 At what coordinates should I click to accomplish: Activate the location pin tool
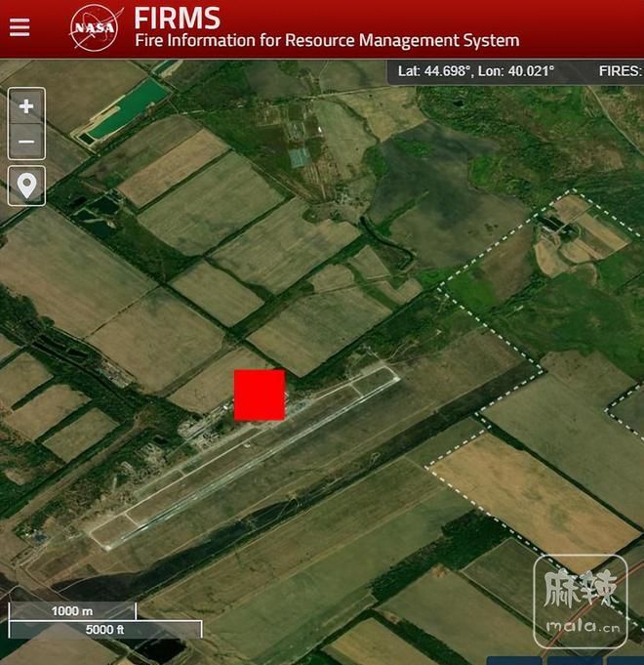coord(26,185)
